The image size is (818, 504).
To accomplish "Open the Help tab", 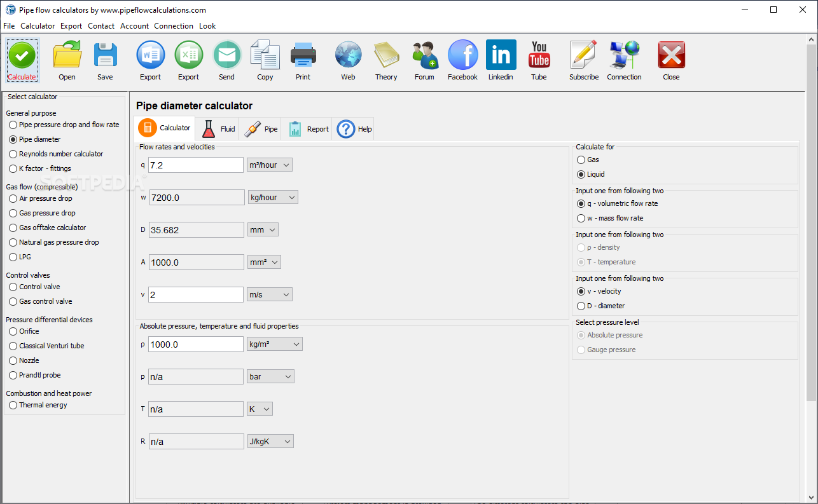I will (354, 129).
